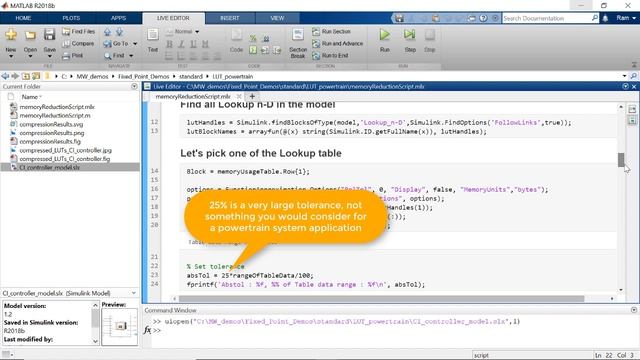Click the Open folder icon

(x=30, y=35)
